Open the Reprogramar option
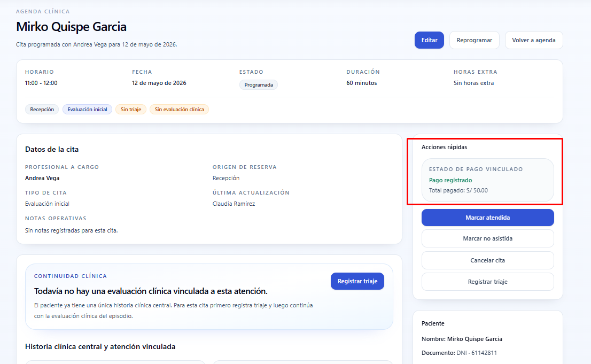The width and height of the screenshot is (591, 364). [x=474, y=40]
